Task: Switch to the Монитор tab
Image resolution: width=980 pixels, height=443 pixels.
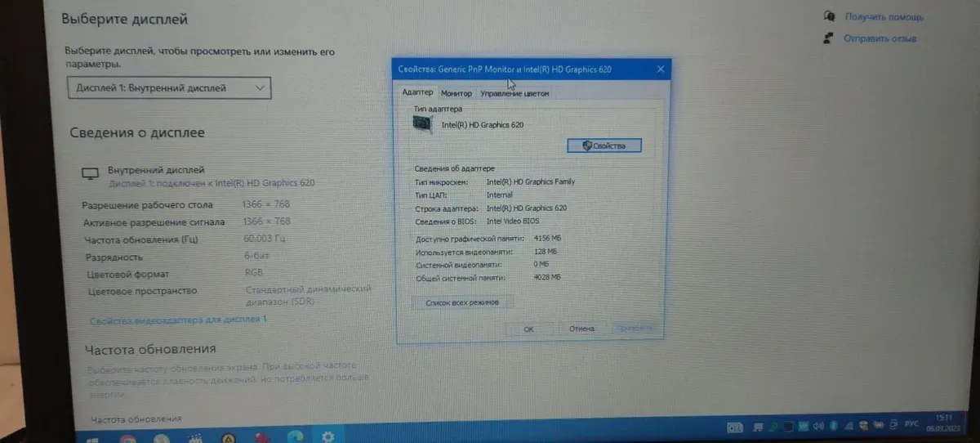Action: [456, 93]
